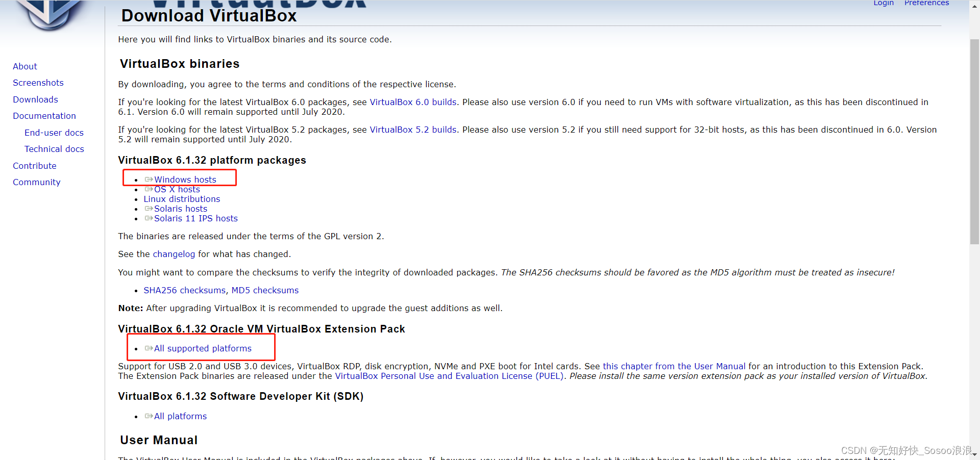Click external-link icon beside Solaris 11 IPS hosts
The width and height of the screenshot is (980, 460).
(x=149, y=218)
